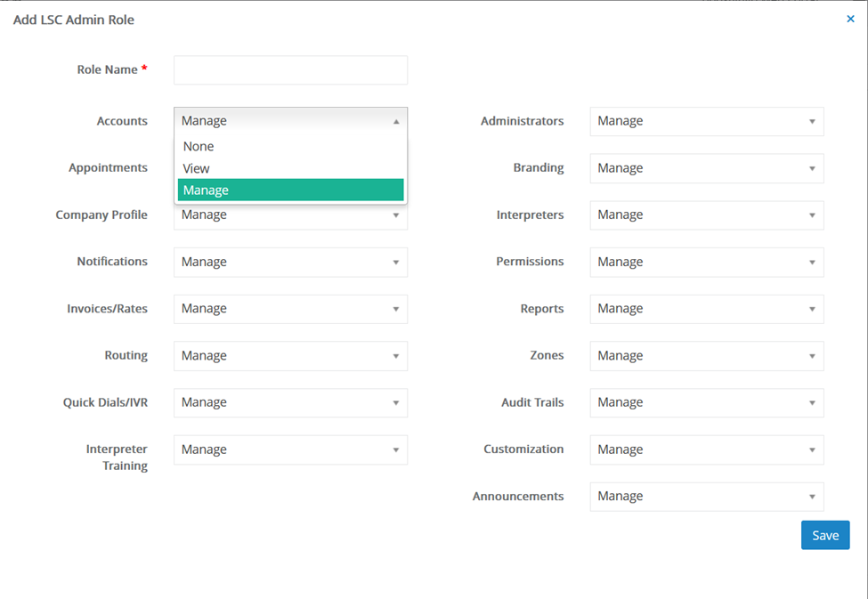Screen dimensions: 868x599
Task: Click the Interpreters label
Action: (x=530, y=215)
